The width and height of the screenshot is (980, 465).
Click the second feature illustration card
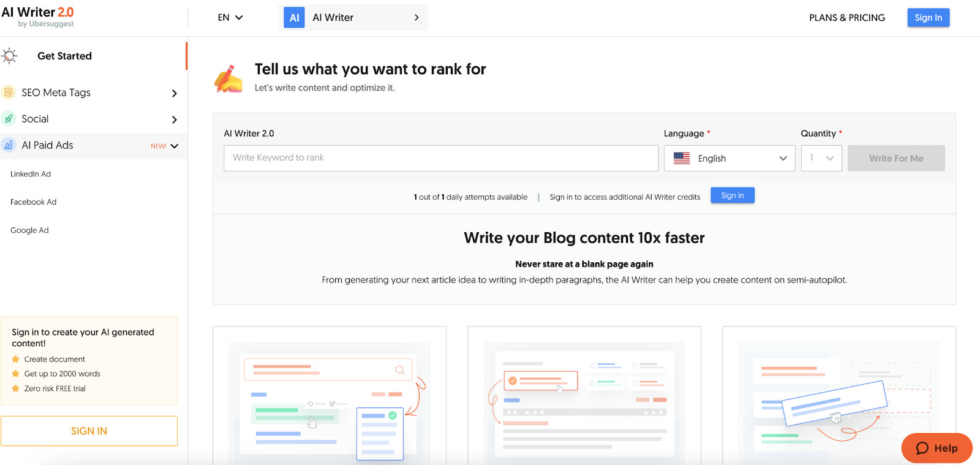584,395
